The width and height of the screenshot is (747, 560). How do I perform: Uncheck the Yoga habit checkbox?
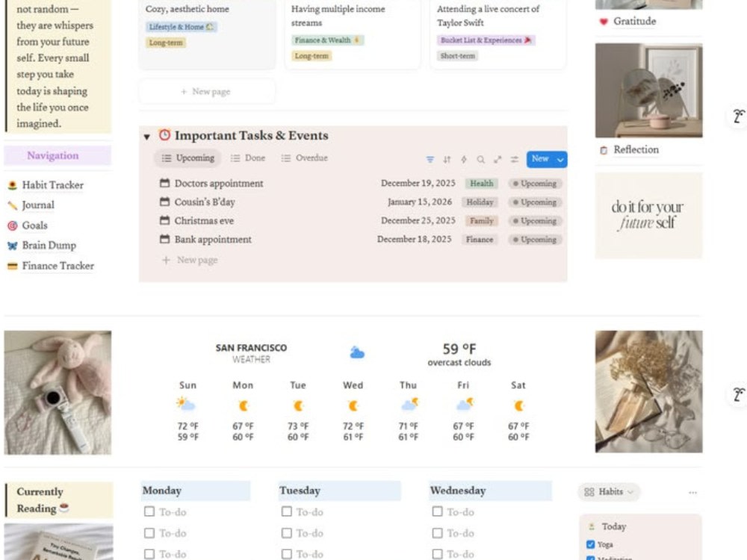point(591,544)
